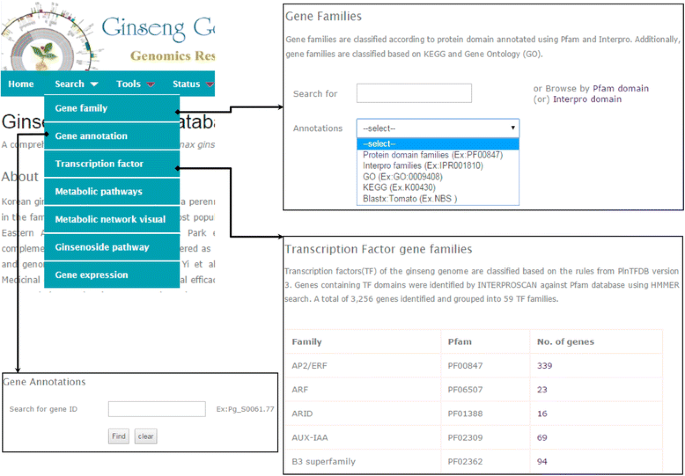
Task: Open the Search dropdown in navbar
Action: [76, 84]
